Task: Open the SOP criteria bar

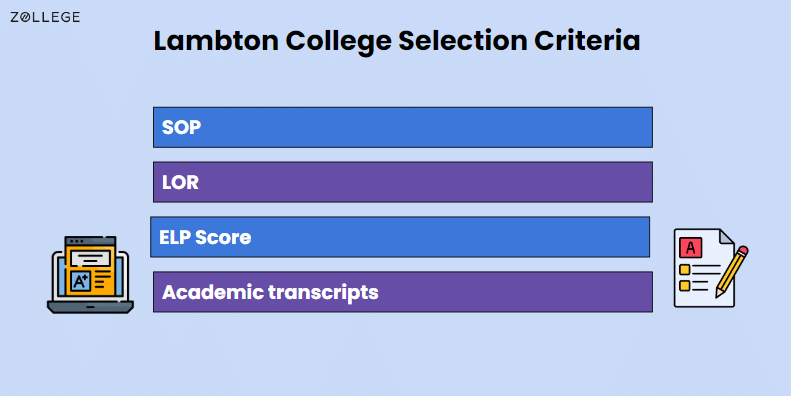Action: click(403, 127)
